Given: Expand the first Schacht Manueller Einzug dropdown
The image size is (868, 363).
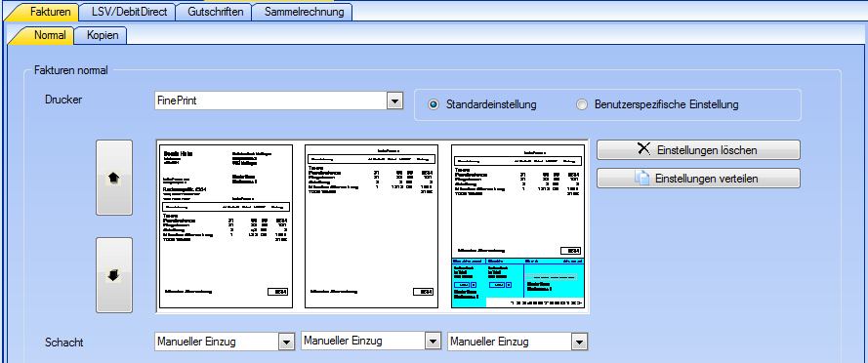Looking at the screenshot, I should click(286, 342).
